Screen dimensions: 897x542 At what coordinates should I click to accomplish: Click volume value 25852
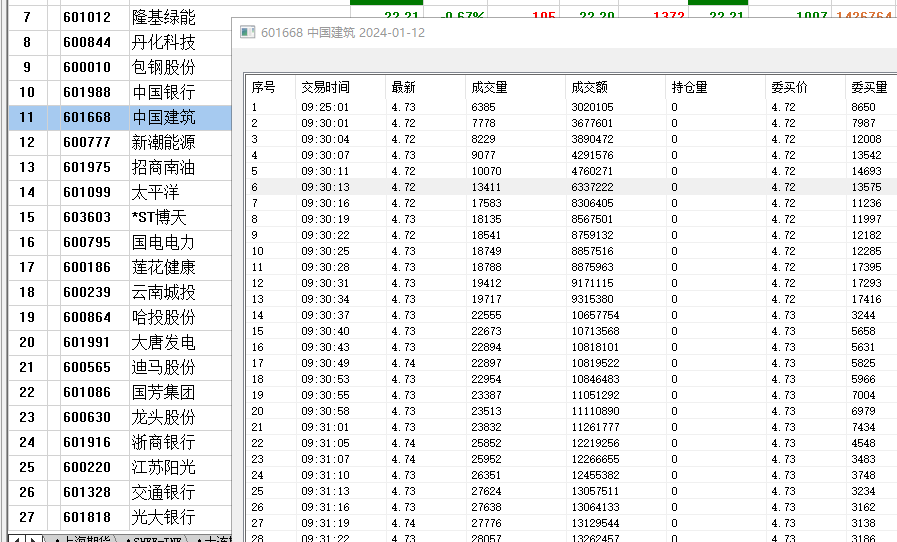click(486, 444)
